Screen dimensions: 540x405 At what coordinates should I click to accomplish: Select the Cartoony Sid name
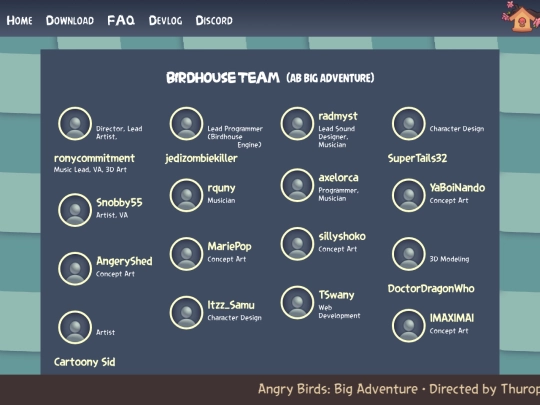tap(84, 362)
